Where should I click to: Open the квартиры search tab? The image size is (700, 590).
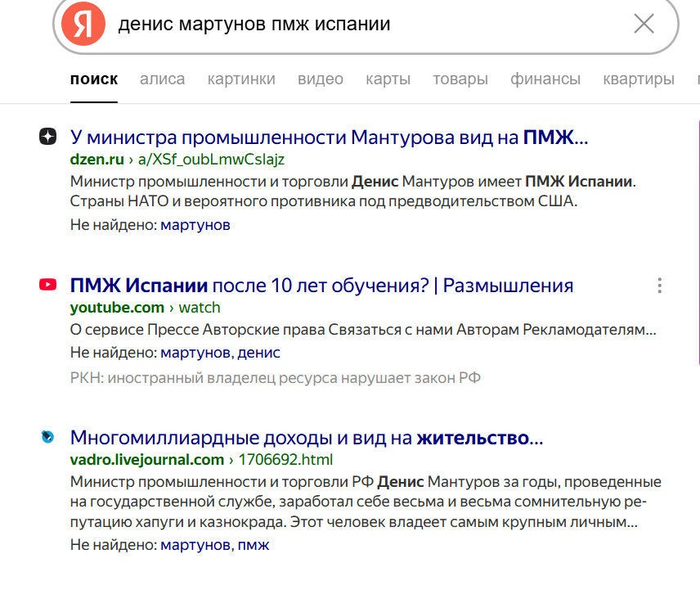coord(639,79)
